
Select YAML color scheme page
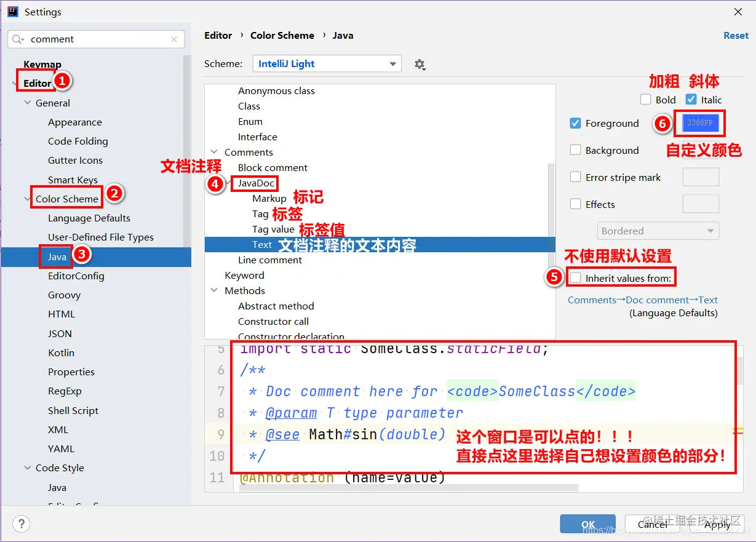(x=62, y=448)
